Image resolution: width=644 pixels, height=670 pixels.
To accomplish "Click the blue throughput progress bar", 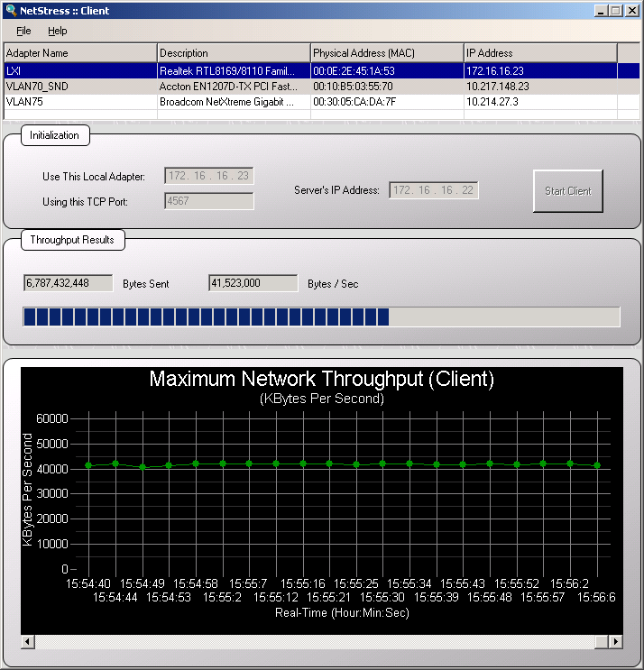I will click(321, 317).
